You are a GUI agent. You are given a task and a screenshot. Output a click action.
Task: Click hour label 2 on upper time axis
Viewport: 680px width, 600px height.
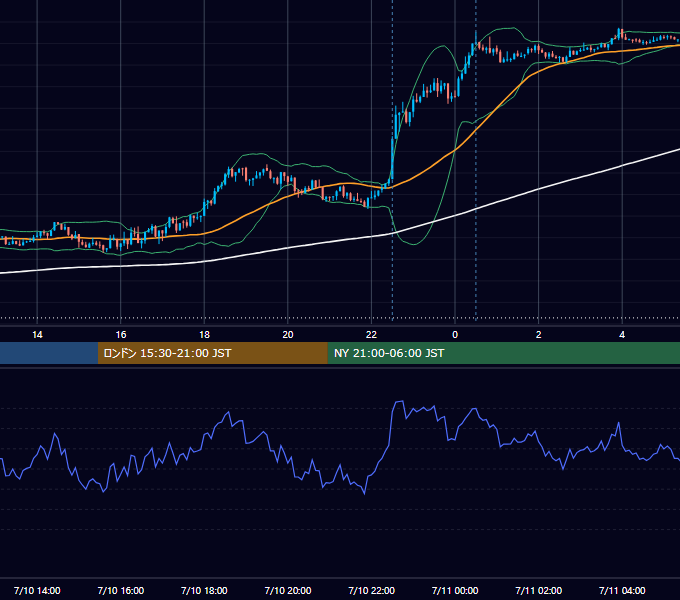539,335
